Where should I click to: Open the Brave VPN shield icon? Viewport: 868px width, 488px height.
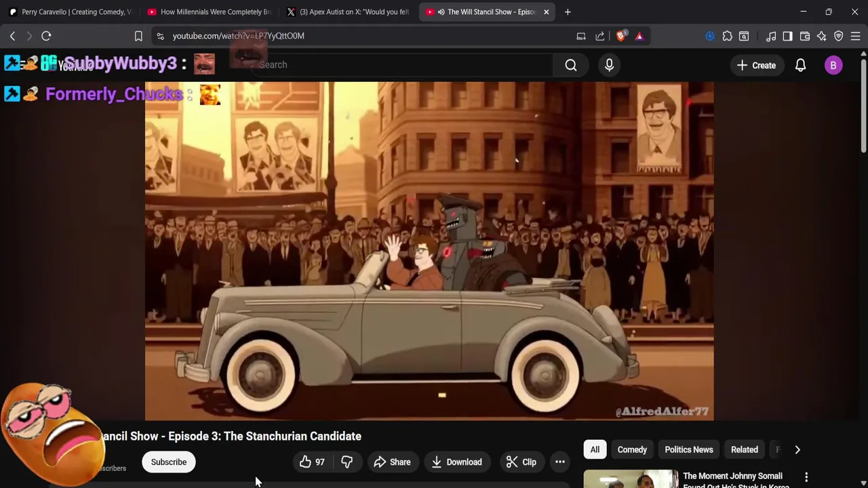[x=839, y=36]
